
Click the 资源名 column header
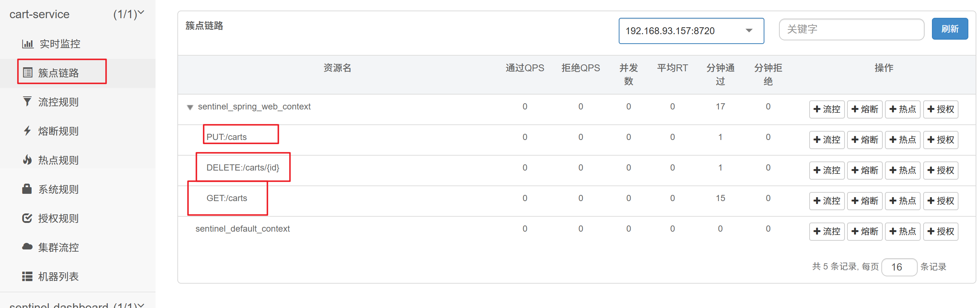337,68
